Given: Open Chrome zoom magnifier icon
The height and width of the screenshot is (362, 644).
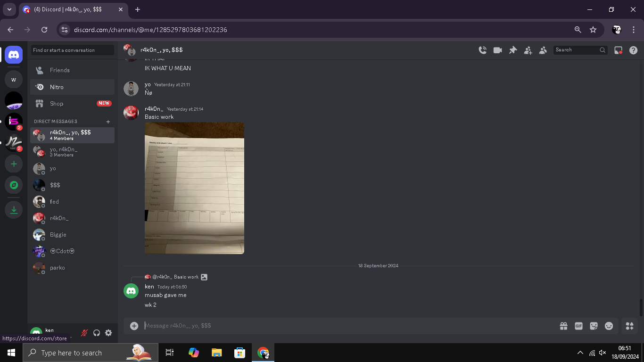Looking at the screenshot, I should tap(578, 30).
